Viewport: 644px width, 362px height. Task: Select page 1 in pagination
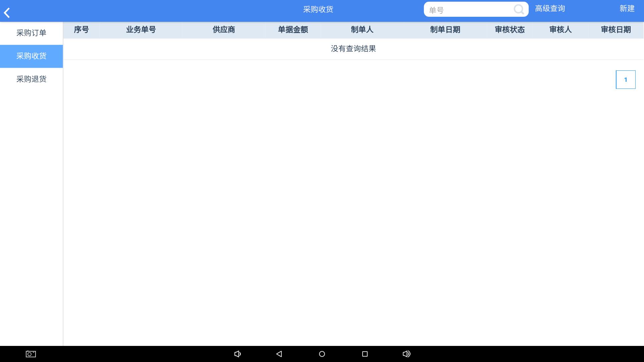[625, 79]
